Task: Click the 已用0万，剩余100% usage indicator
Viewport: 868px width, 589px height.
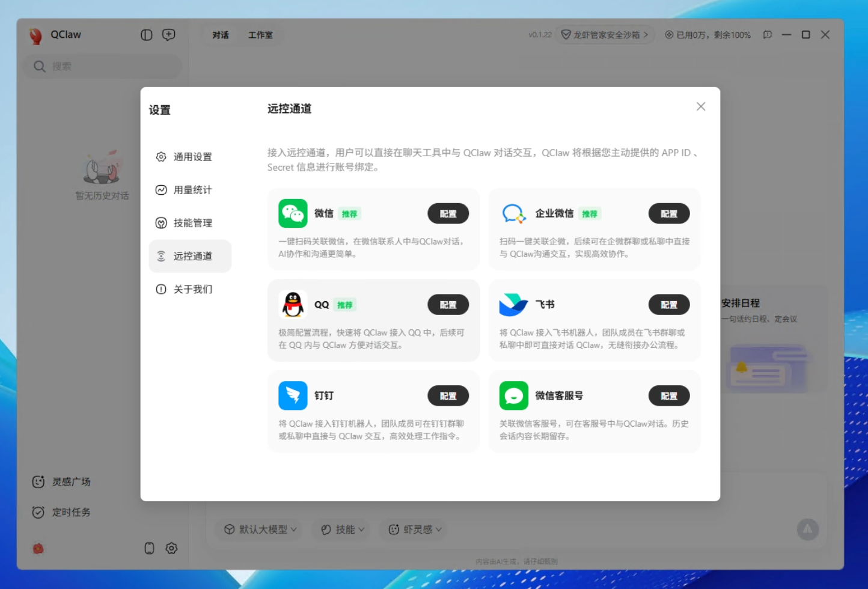Action: [x=708, y=35]
